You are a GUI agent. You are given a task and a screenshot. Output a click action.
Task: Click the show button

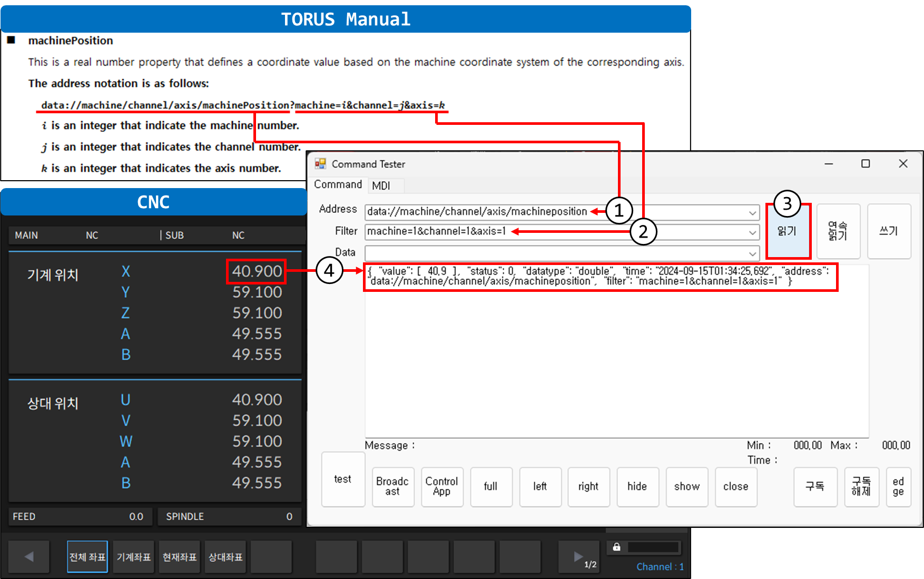coord(687,486)
